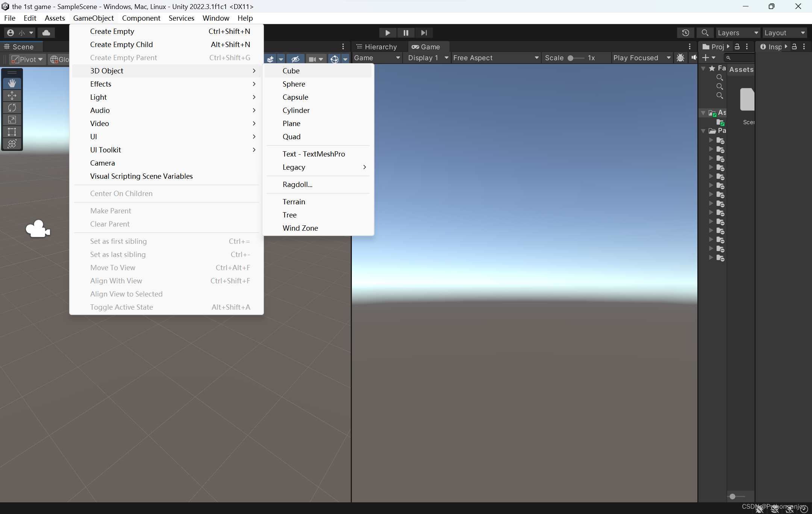812x514 pixels.
Task: Open the scene camera settings
Action: click(316, 59)
